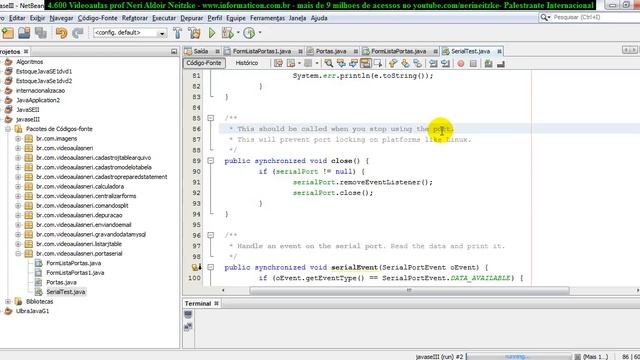Screen dimensions: 640x360
Task: Select Portas.java in project tree
Action: click(x=61, y=282)
